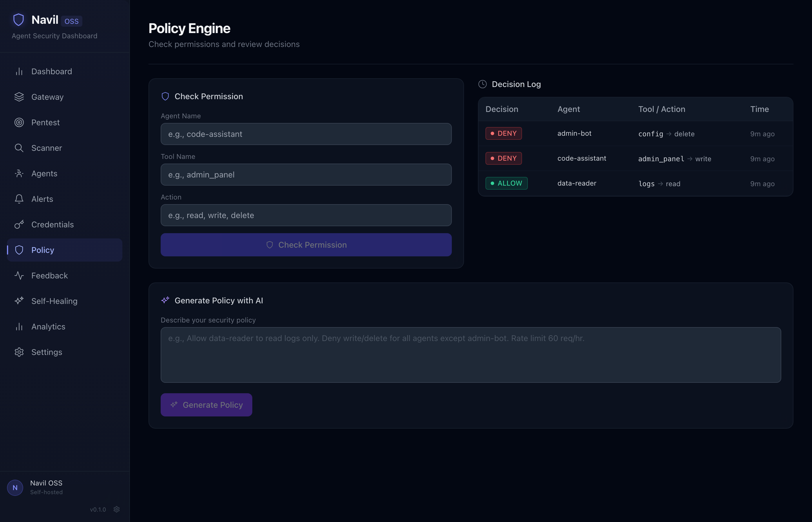Click the ALLOW badge for data-reader
812x522 pixels.
506,183
